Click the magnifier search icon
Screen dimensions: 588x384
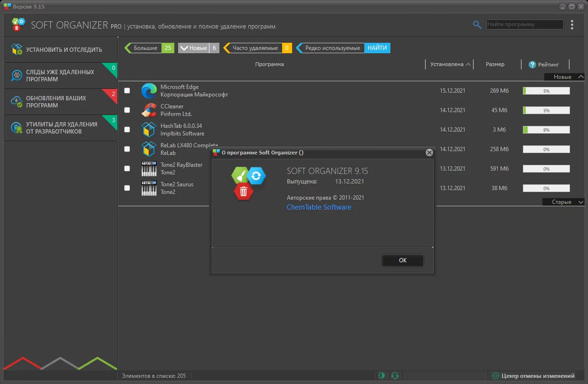click(x=477, y=25)
